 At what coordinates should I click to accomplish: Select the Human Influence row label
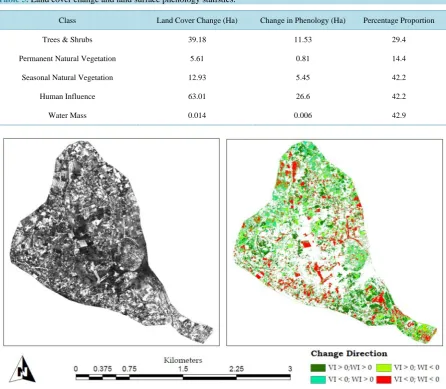[x=67, y=96]
